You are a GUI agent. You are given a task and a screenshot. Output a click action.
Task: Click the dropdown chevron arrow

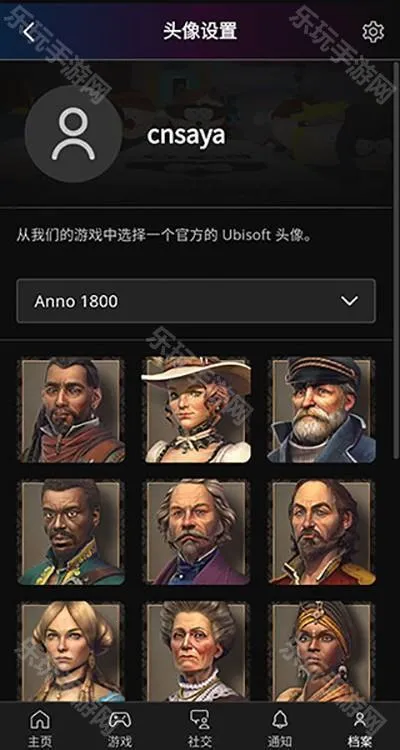pos(349,301)
